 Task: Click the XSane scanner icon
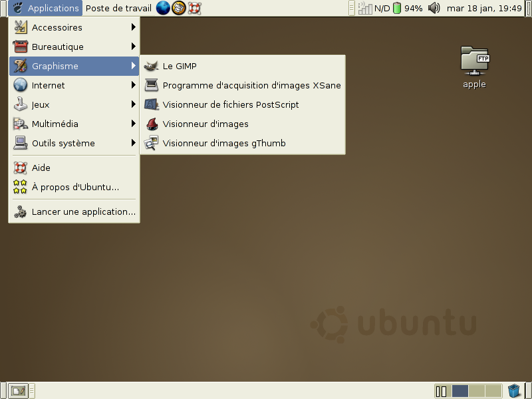[x=152, y=85]
